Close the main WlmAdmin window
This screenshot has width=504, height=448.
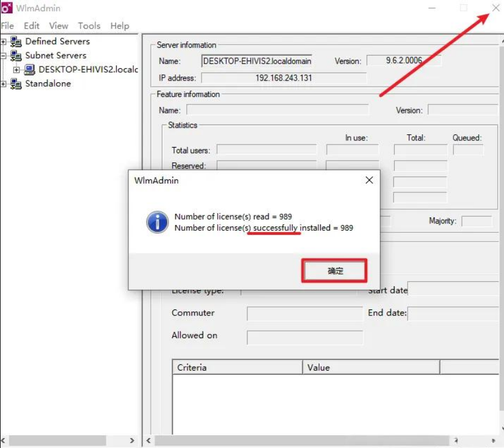coord(495,8)
